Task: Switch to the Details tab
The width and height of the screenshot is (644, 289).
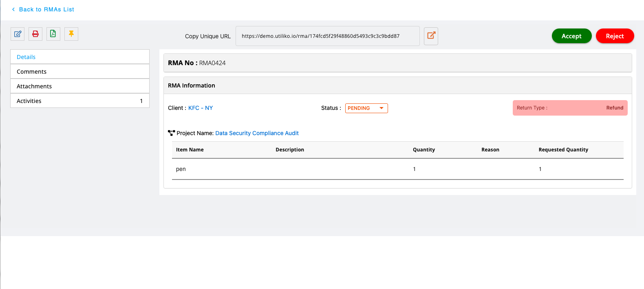Action: pyautogui.click(x=79, y=57)
